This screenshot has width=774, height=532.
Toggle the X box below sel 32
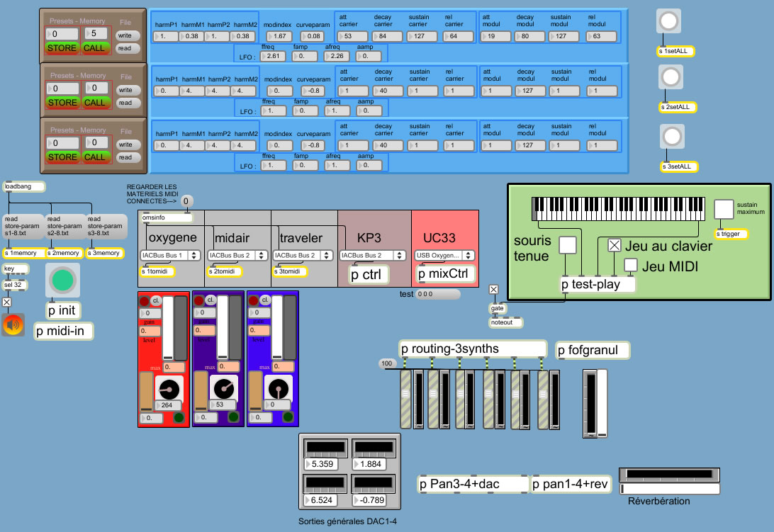pos(7,302)
